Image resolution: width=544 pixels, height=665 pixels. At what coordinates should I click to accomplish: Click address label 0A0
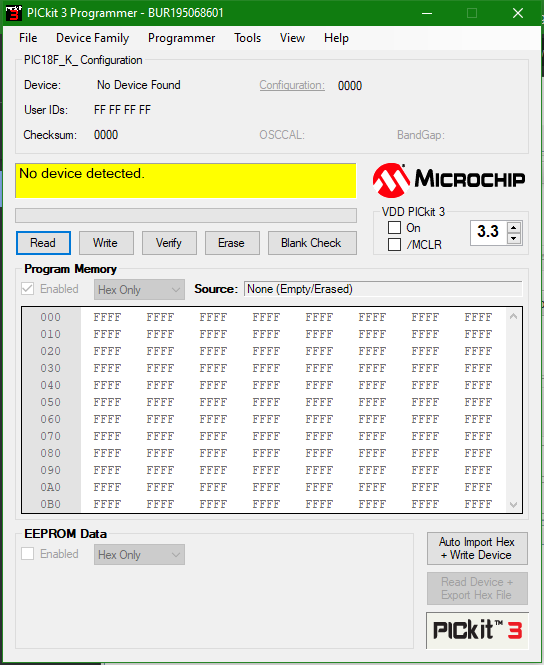point(50,487)
